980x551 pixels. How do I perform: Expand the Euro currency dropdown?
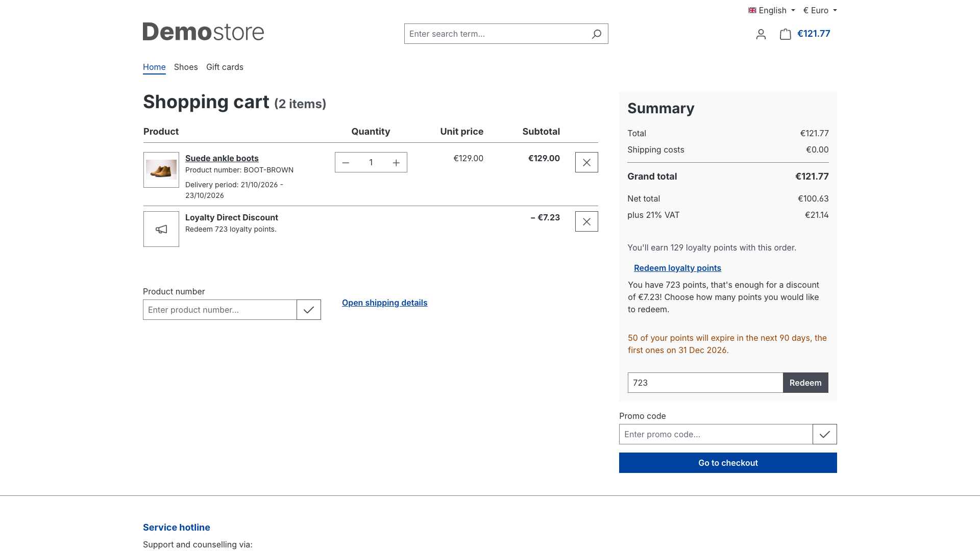coord(820,10)
